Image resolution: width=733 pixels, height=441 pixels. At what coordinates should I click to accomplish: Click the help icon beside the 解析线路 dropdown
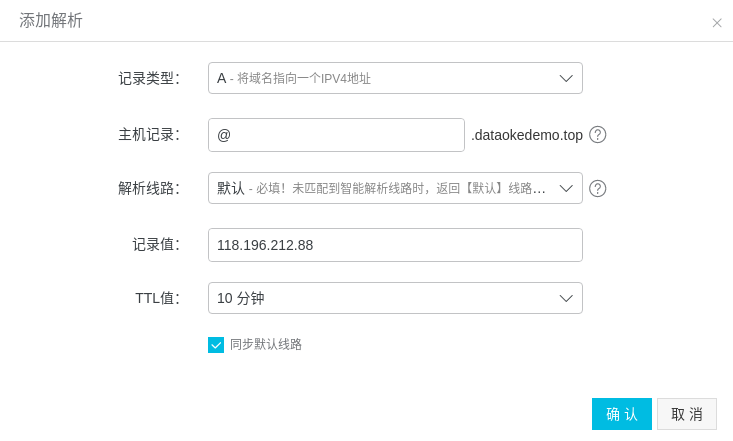click(597, 188)
